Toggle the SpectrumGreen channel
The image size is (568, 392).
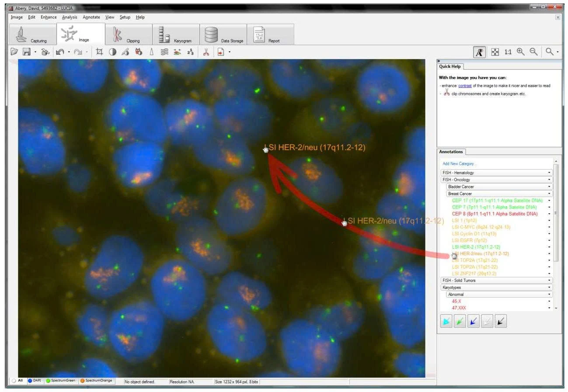pyautogui.click(x=61, y=381)
